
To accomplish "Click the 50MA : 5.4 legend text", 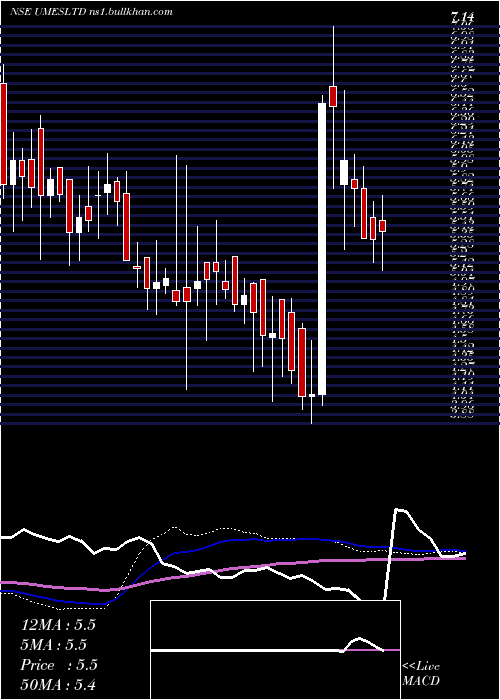I will click(x=58, y=684).
